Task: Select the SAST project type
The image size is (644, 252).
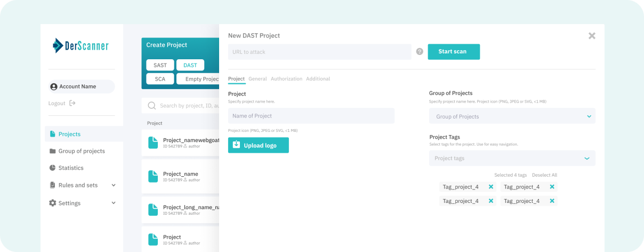Action: pos(160,65)
